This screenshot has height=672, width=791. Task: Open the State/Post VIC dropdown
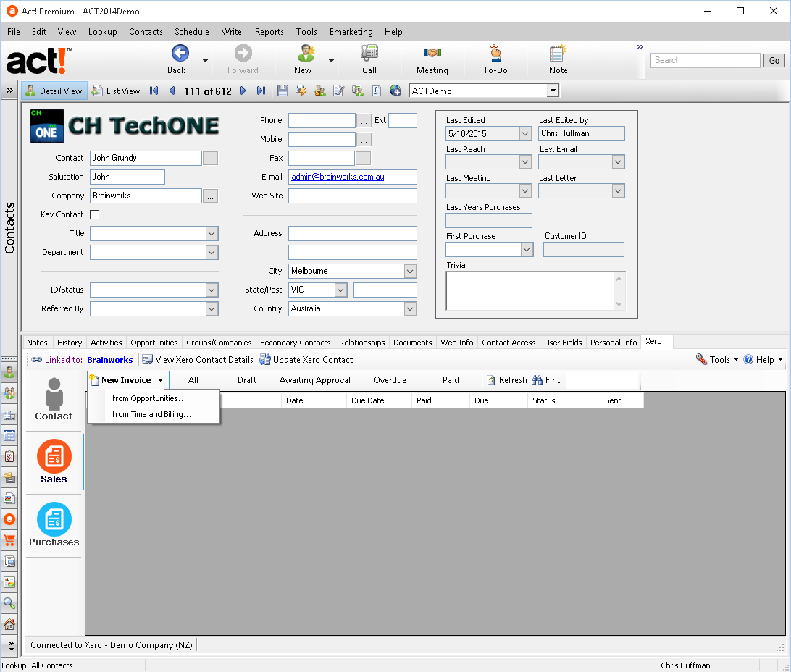(x=340, y=290)
